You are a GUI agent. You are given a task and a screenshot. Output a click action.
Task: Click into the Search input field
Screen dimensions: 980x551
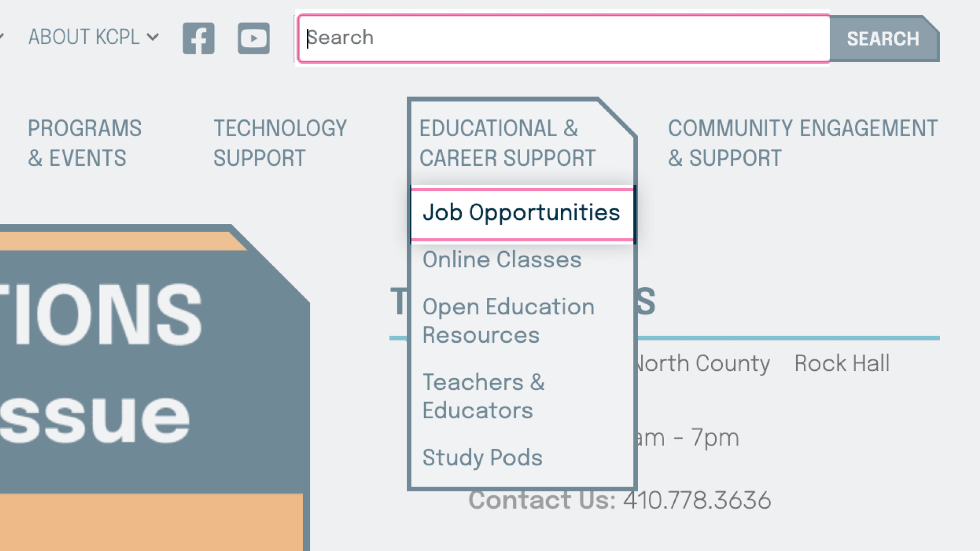click(561, 38)
